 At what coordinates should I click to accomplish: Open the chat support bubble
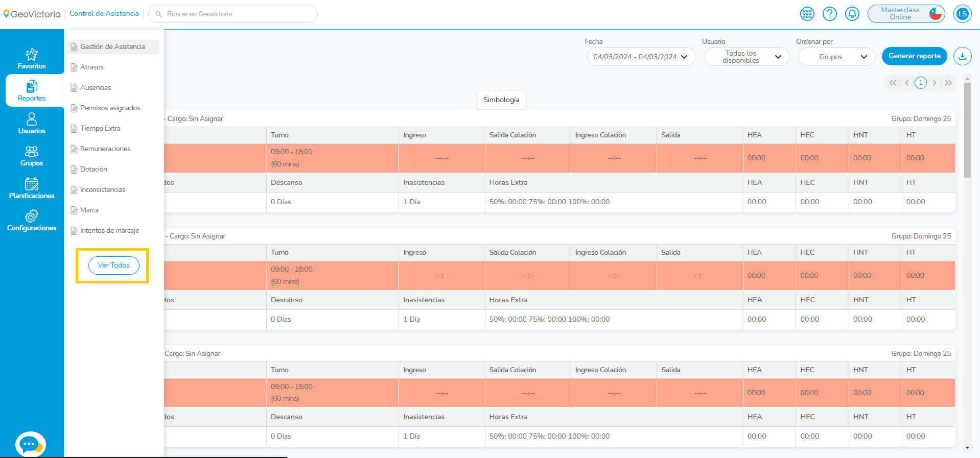[30, 444]
